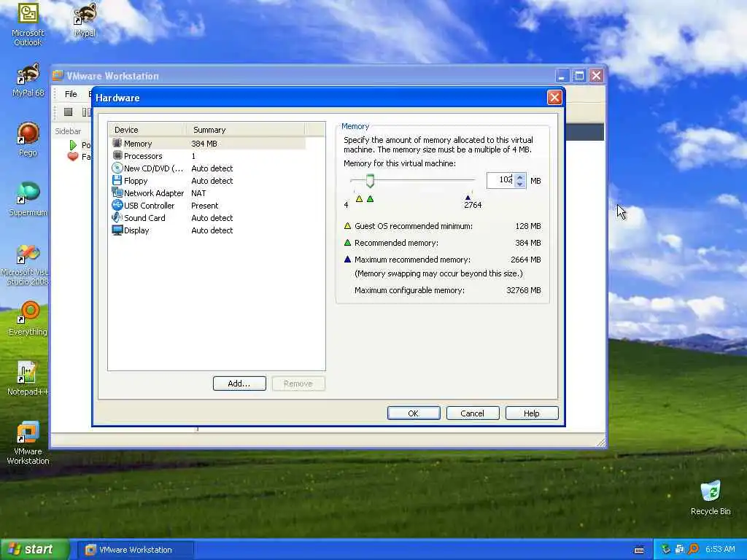Click the Floppy disk icon
Screen dimensions: 747x560
(x=117, y=181)
